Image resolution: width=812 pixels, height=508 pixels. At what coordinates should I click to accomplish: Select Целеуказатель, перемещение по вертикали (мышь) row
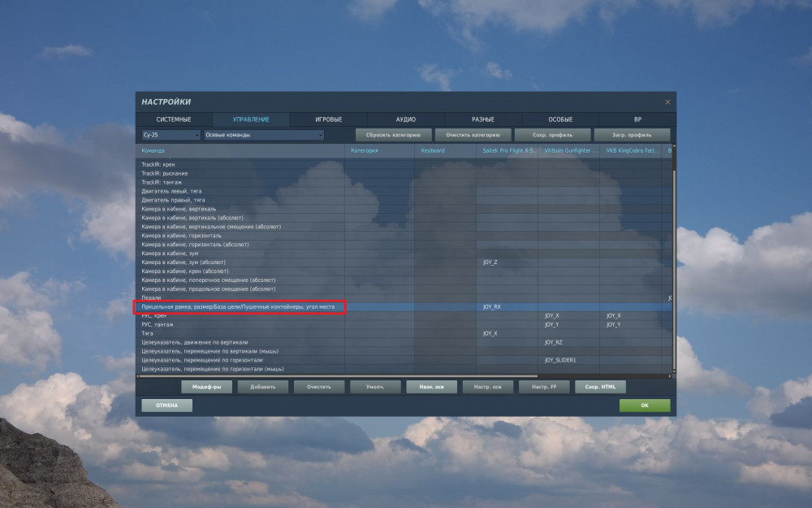point(404,351)
